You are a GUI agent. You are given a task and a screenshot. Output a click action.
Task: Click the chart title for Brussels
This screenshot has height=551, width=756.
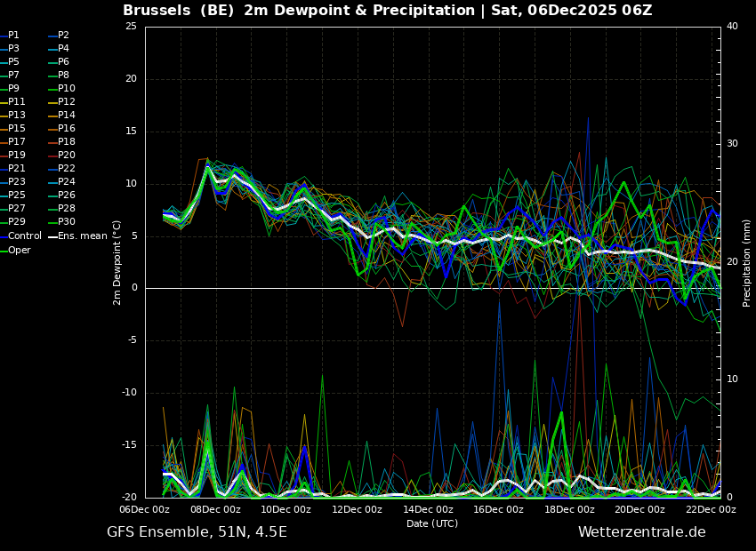(387, 11)
